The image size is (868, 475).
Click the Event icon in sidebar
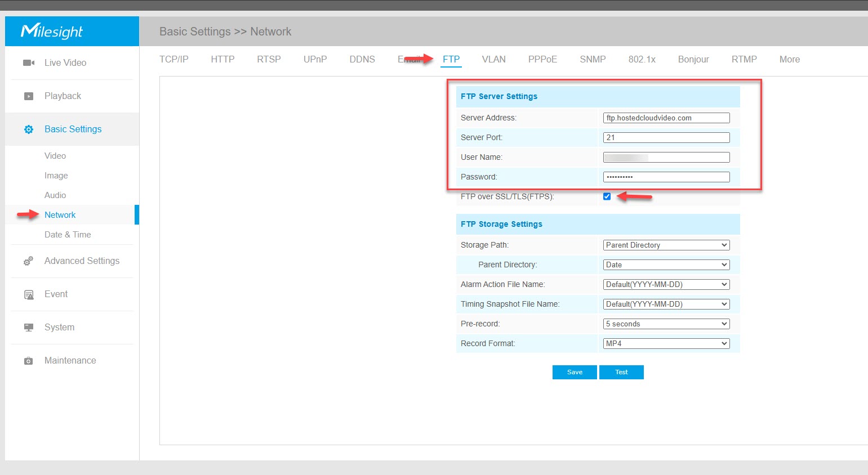click(28, 294)
